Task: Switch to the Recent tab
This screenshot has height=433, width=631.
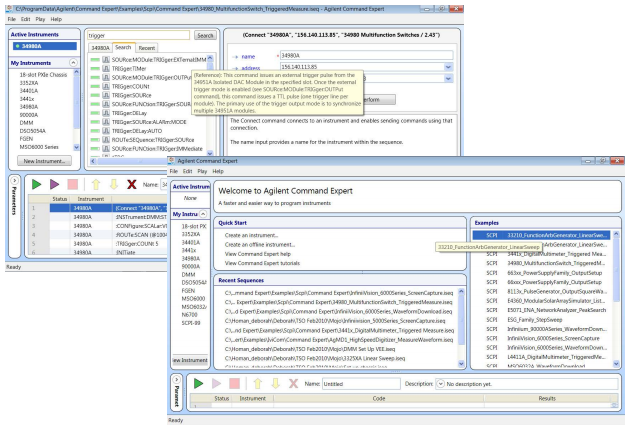Action: click(x=147, y=47)
